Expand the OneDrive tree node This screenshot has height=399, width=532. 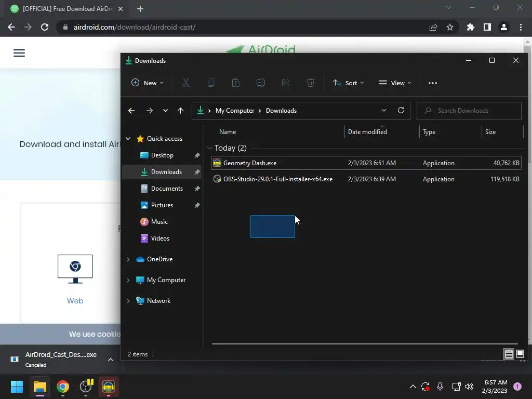click(x=128, y=259)
